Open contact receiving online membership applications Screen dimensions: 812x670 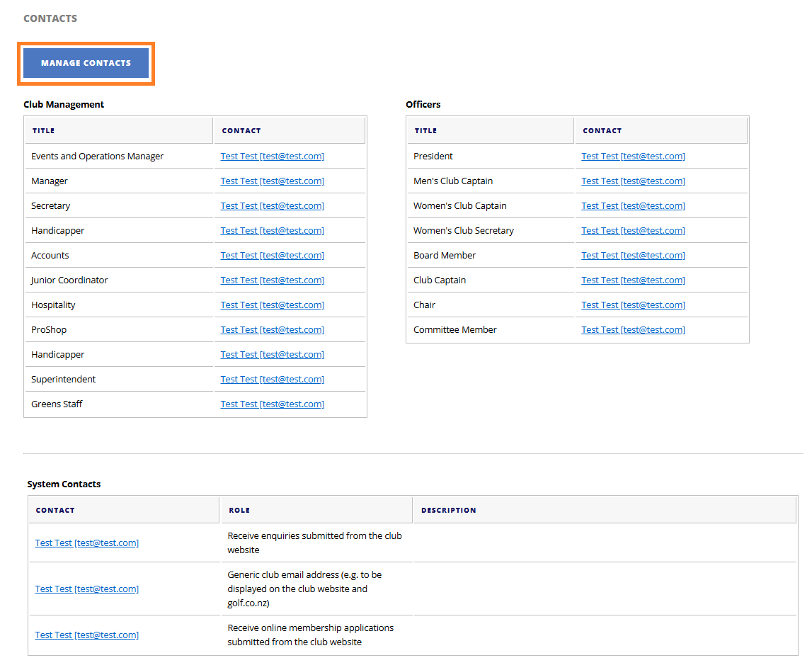[86, 635]
